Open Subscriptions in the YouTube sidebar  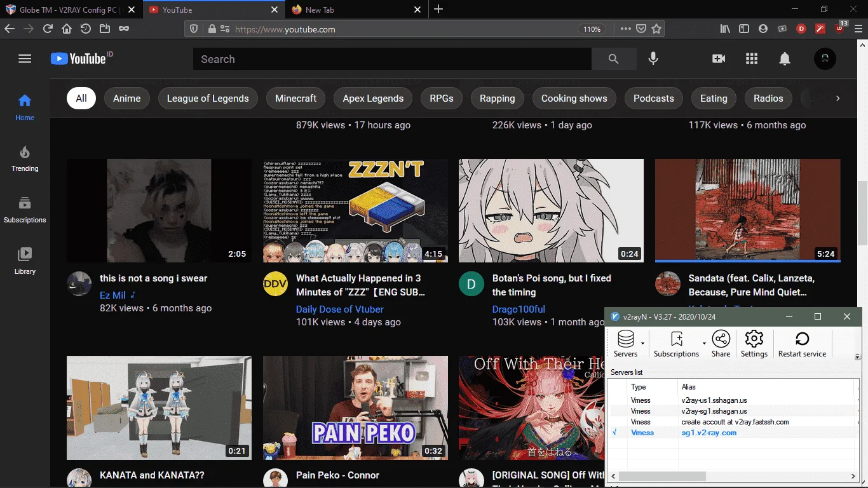tap(25, 210)
